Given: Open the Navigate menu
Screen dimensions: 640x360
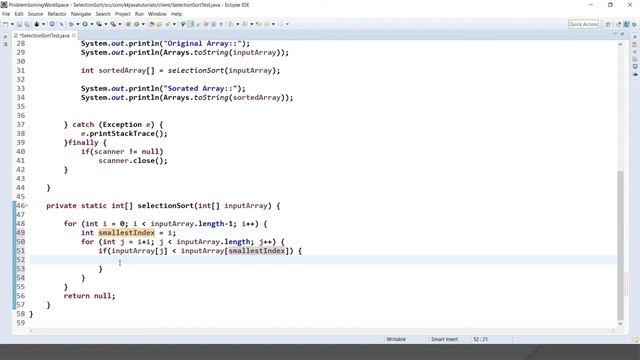Looking at the screenshot, I should click(81, 14).
